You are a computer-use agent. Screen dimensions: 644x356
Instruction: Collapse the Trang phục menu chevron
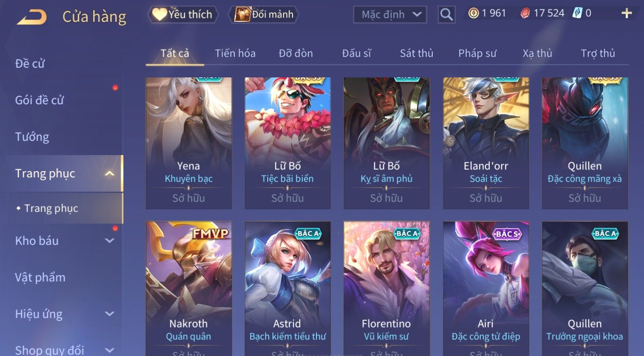point(109,174)
